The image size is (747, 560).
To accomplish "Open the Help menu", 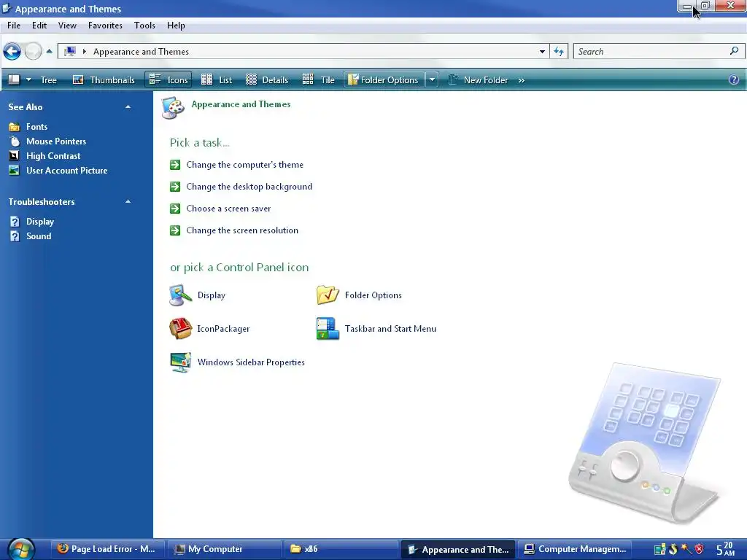I will click(x=176, y=26).
